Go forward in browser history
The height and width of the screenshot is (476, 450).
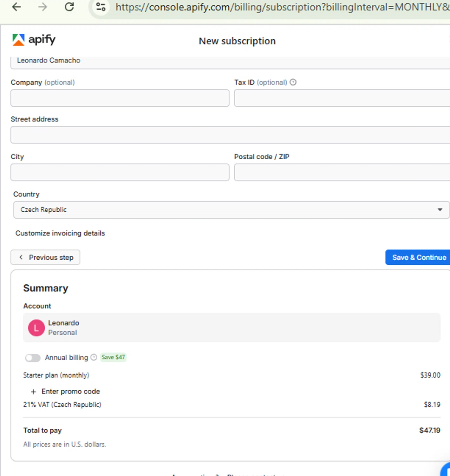pyautogui.click(x=42, y=7)
